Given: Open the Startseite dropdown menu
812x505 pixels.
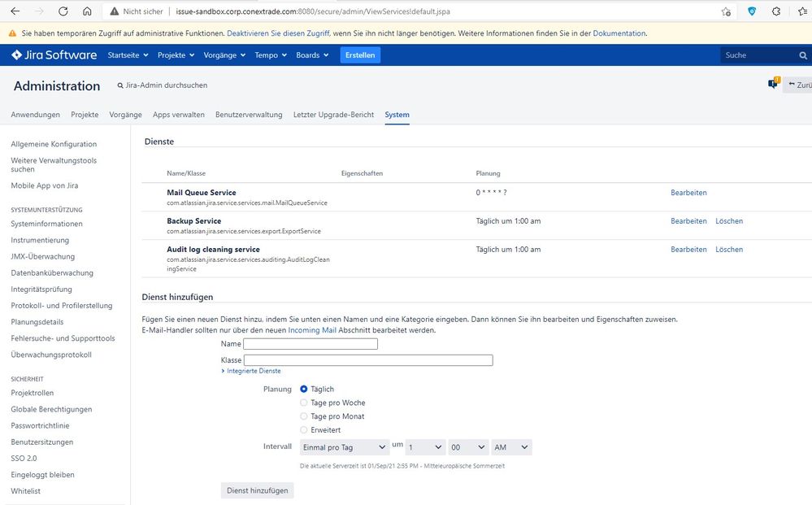Looking at the screenshot, I should coord(128,55).
